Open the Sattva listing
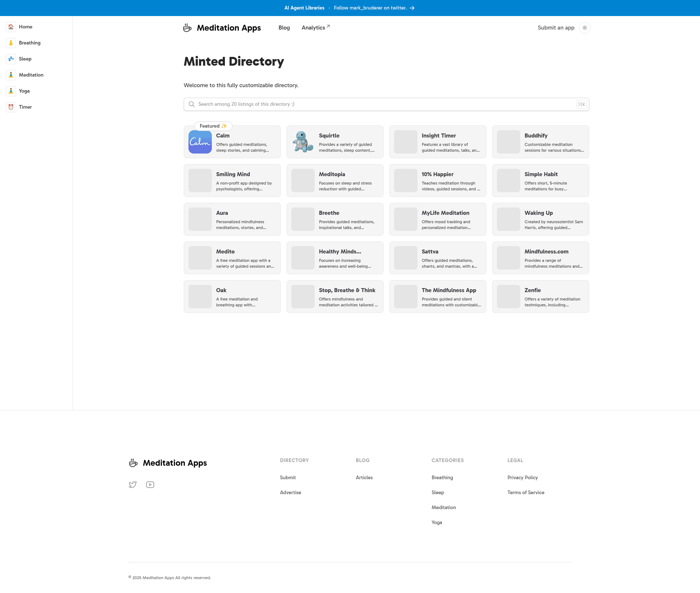This screenshot has width=700, height=593. pos(438,258)
